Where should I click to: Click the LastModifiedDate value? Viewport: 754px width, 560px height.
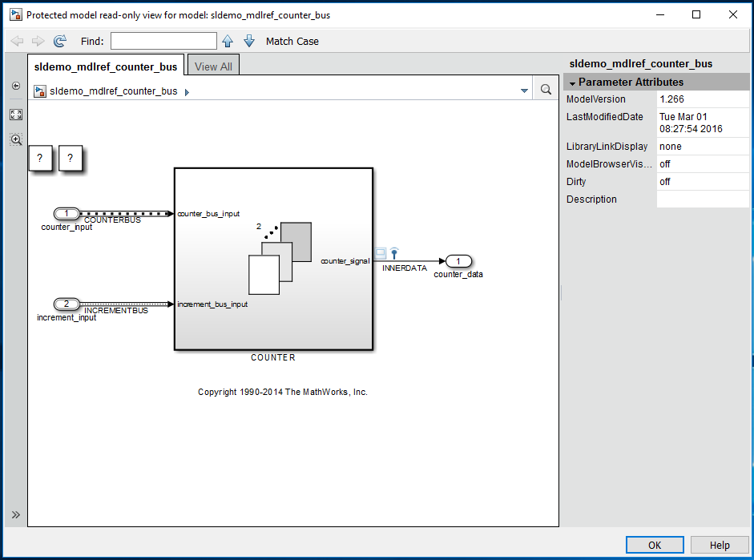pyautogui.click(x=703, y=123)
